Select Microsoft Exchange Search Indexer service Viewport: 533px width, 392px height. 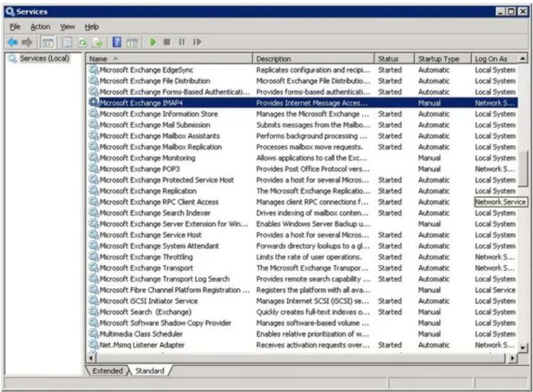303,212
